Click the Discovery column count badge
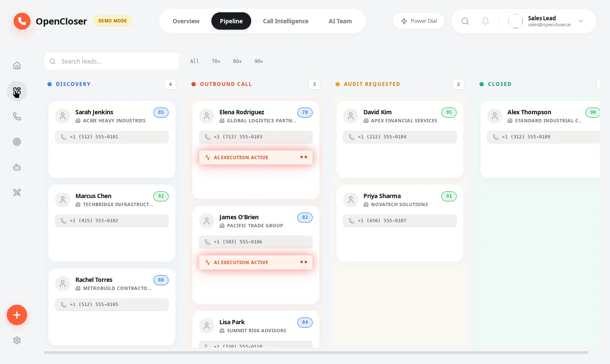Screen dimensions: 610x364 click(x=170, y=84)
